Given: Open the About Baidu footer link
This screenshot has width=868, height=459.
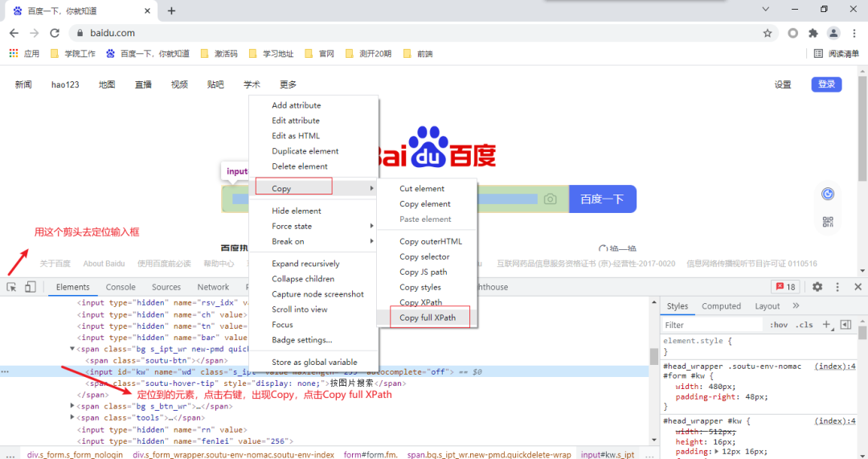Looking at the screenshot, I should tap(104, 264).
